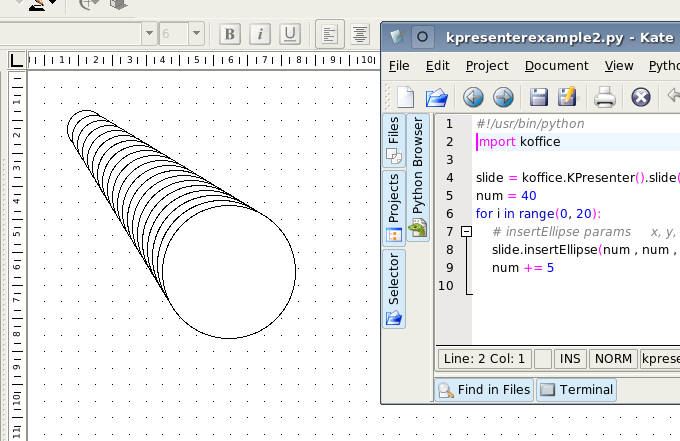Open the File menu in Kate
This screenshot has width=680, height=441.
399,66
